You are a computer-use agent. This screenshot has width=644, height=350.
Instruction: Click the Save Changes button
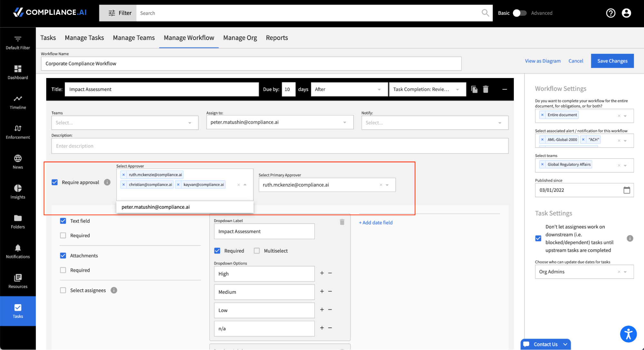pos(612,61)
